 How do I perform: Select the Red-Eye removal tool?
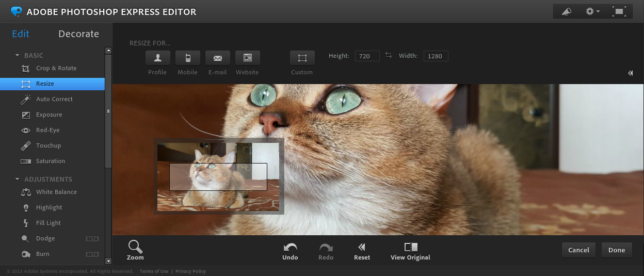click(x=52, y=130)
